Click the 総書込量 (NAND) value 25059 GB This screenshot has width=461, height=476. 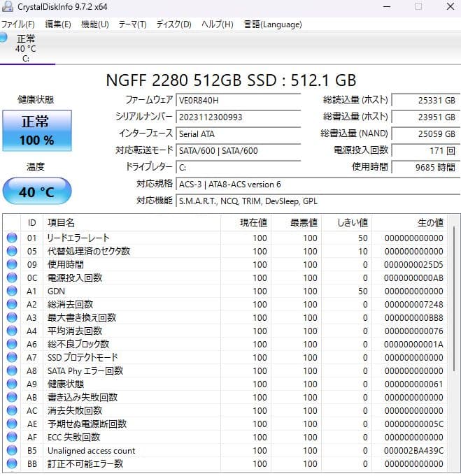pyautogui.click(x=426, y=134)
